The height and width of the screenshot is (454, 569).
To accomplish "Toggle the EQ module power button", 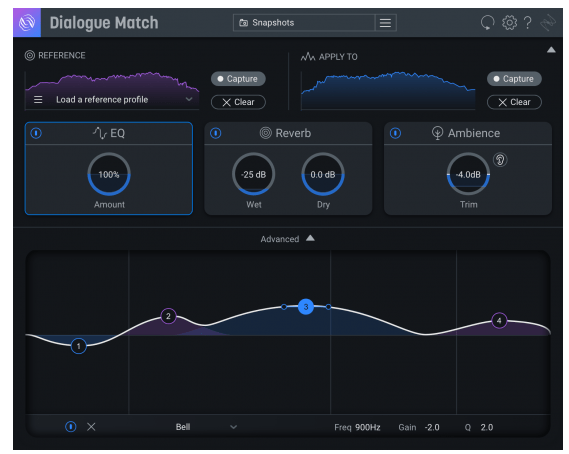I will pyautogui.click(x=36, y=133).
